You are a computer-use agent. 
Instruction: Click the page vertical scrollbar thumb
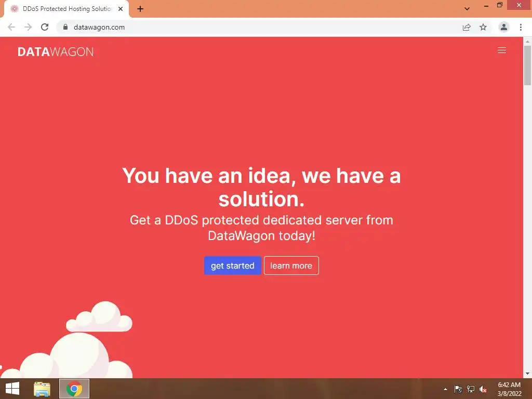tap(527, 65)
